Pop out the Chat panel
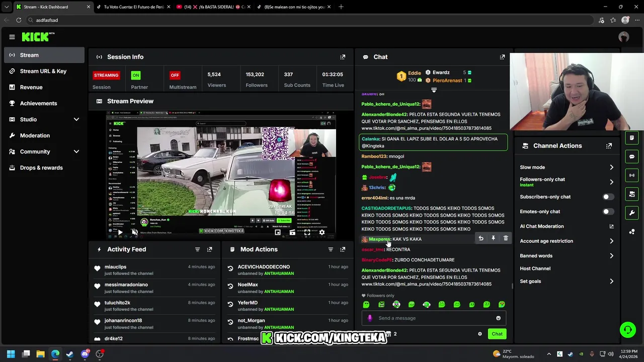Viewport: 644px width, 362px height. 502,57
